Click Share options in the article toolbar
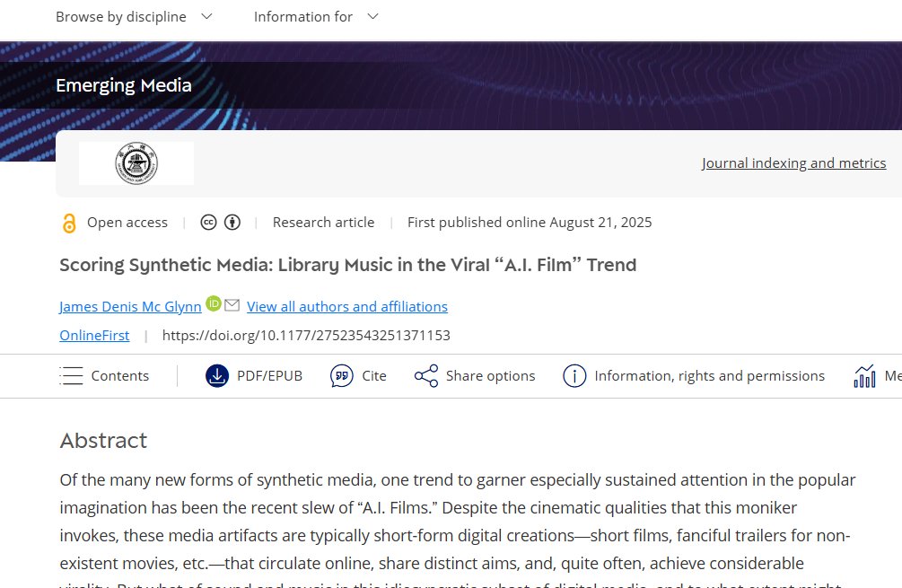Viewport: 902px width, 588px height. click(489, 375)
